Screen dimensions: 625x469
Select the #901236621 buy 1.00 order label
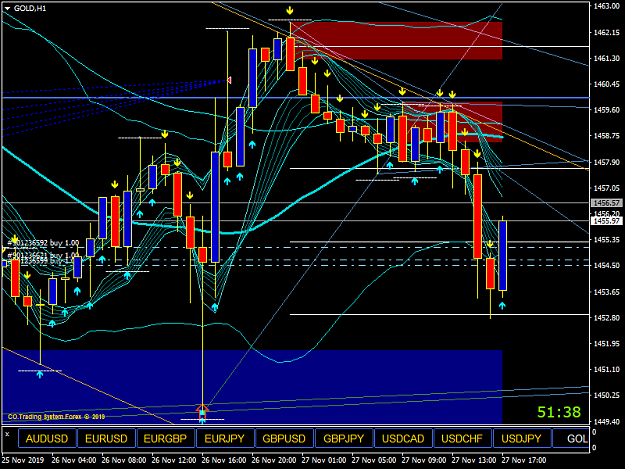43,255
